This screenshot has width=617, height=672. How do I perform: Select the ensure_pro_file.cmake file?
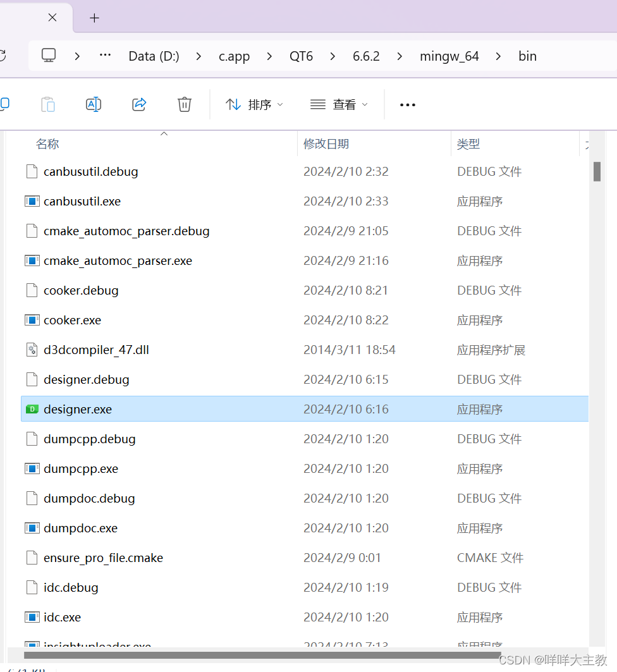(x=103, y=558)
